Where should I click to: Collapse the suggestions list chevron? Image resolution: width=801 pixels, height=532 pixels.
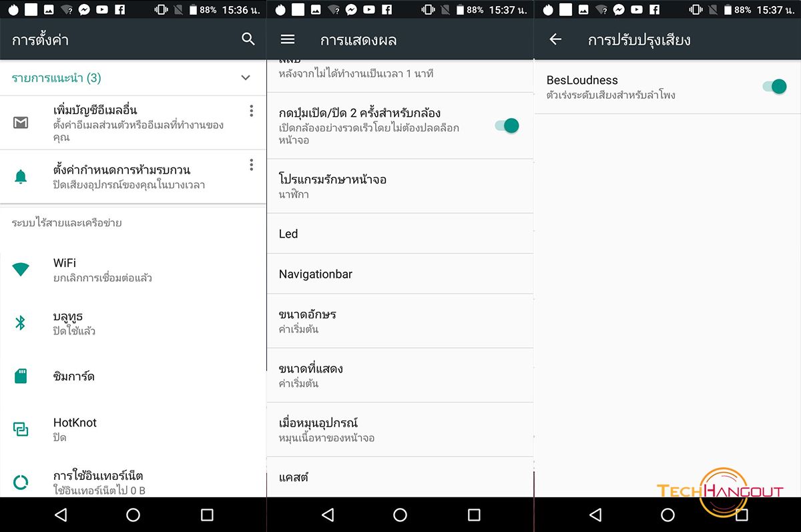point(246,78)
